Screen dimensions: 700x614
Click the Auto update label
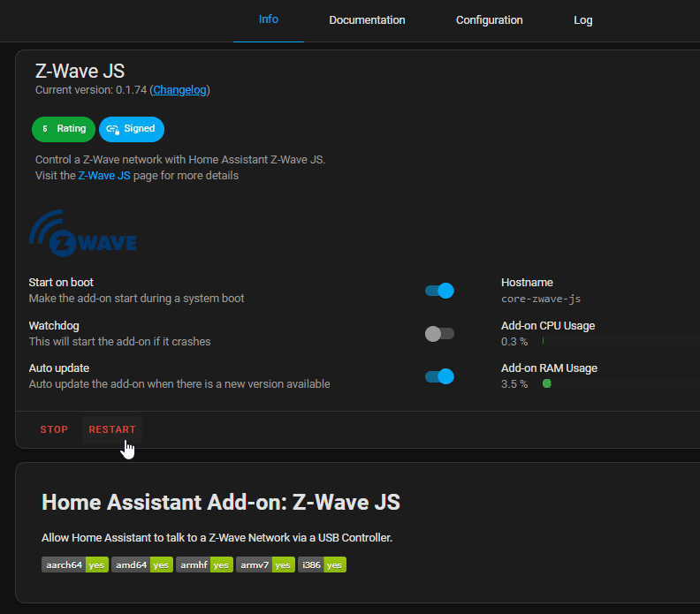point(59,368)
